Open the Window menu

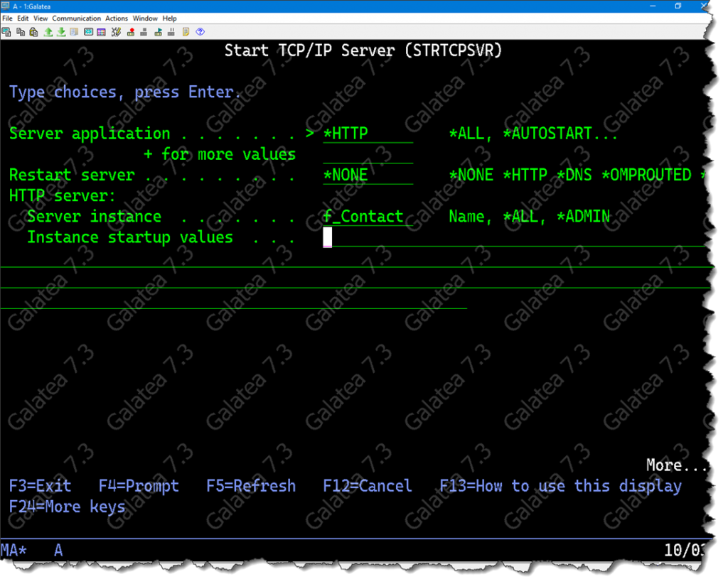145,18
